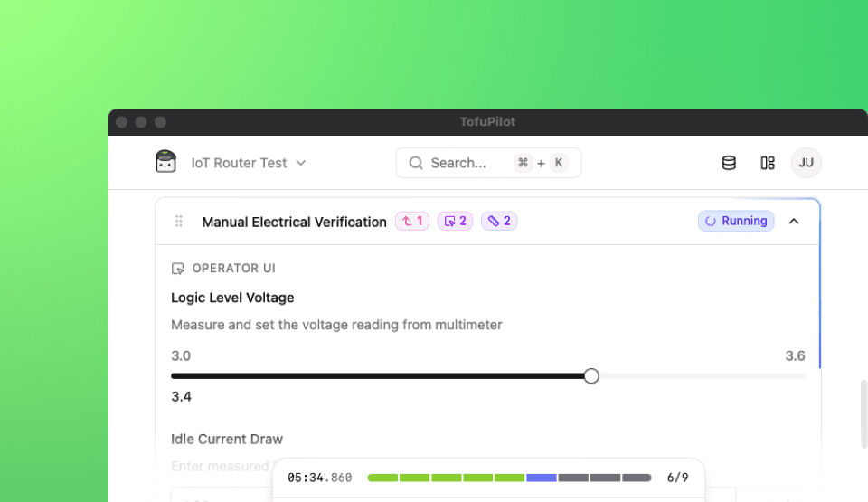Focus the Search field
The image size is (868, 502).
click(x=488, y=163)
